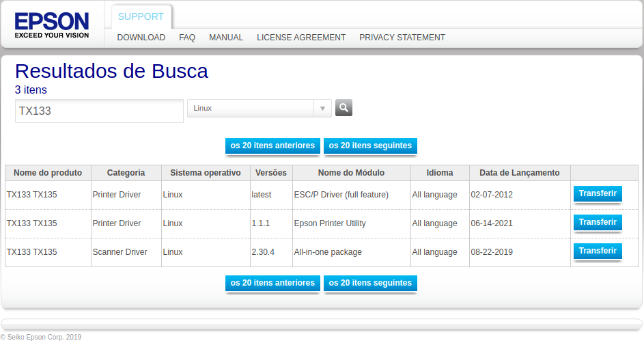Transferir the All-in-one package scanner driver

(598, 251)
